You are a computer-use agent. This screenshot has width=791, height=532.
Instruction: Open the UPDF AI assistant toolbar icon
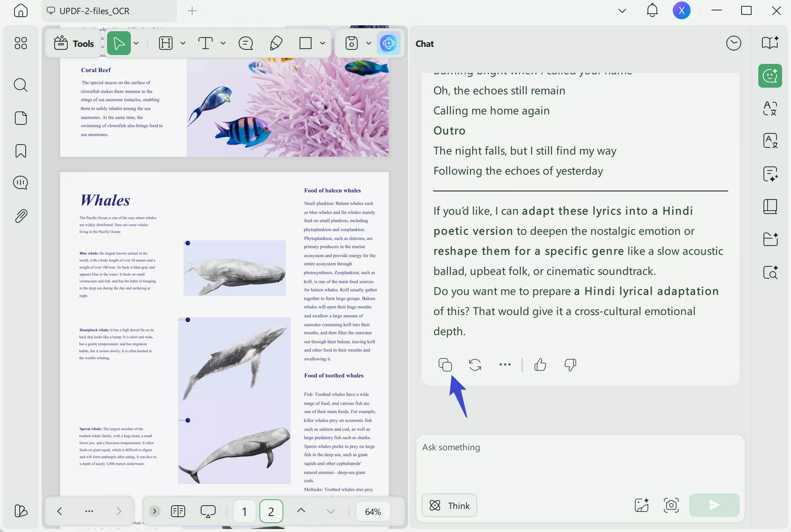point(388,43)
